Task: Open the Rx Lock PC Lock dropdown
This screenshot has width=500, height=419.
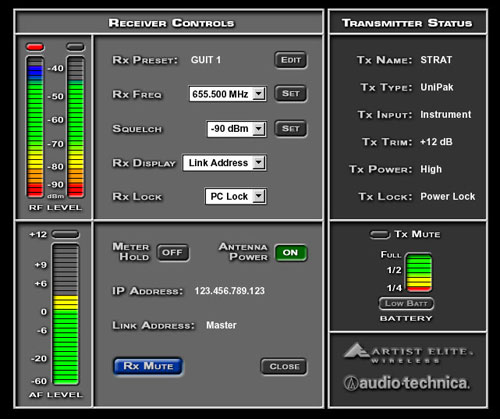Action: point(236,196)
